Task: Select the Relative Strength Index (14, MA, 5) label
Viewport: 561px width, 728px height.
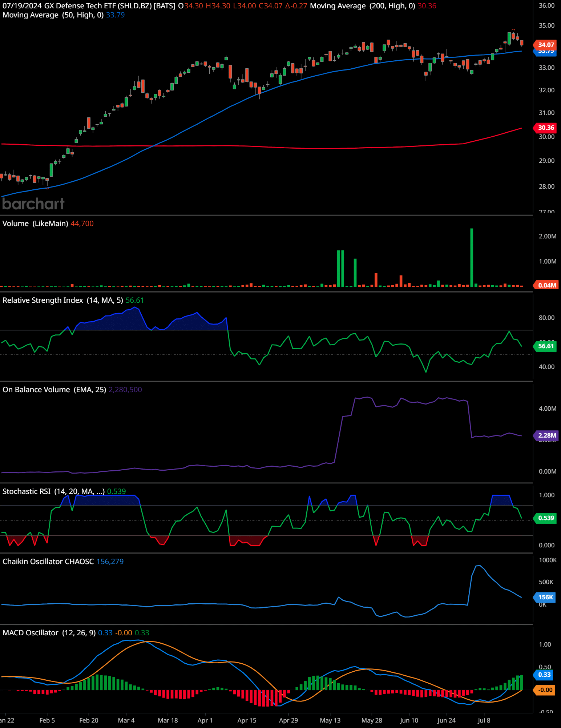Action: [63, 300]
